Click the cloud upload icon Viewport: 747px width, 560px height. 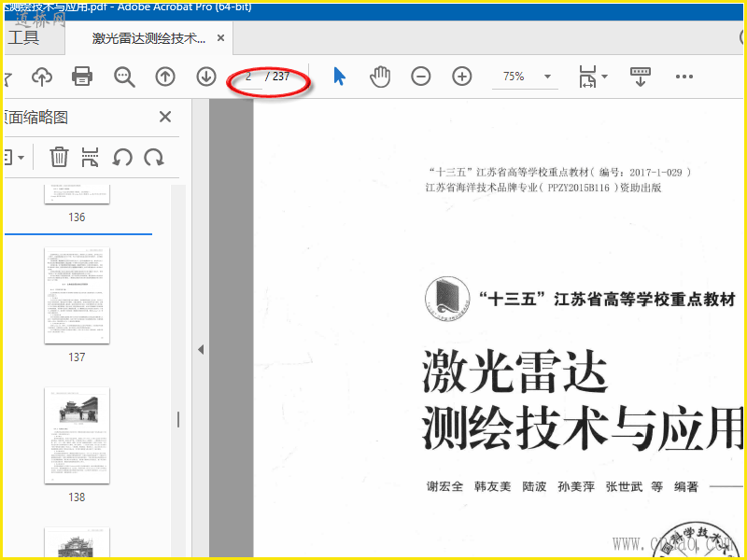click(x=42, y=77)
